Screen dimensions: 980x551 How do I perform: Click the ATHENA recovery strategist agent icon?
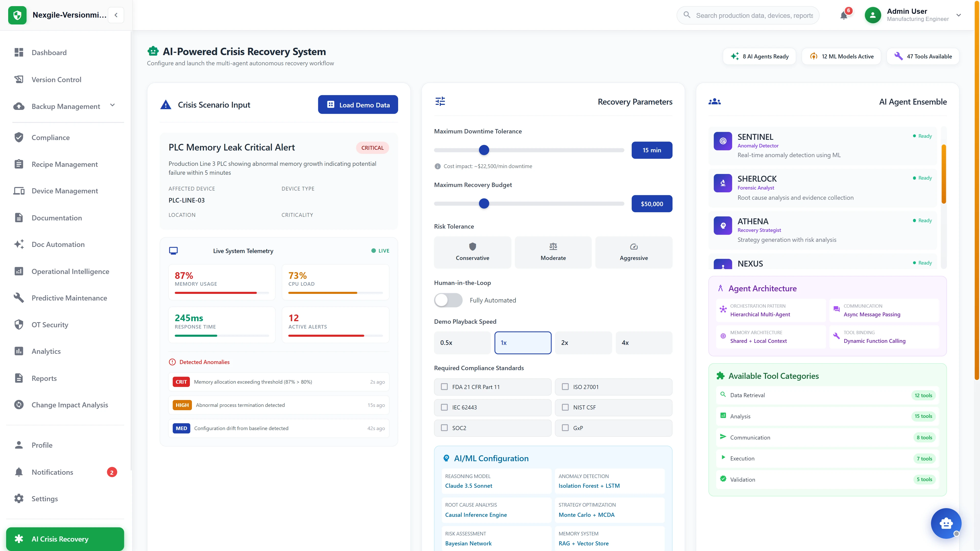coord(723,226)
